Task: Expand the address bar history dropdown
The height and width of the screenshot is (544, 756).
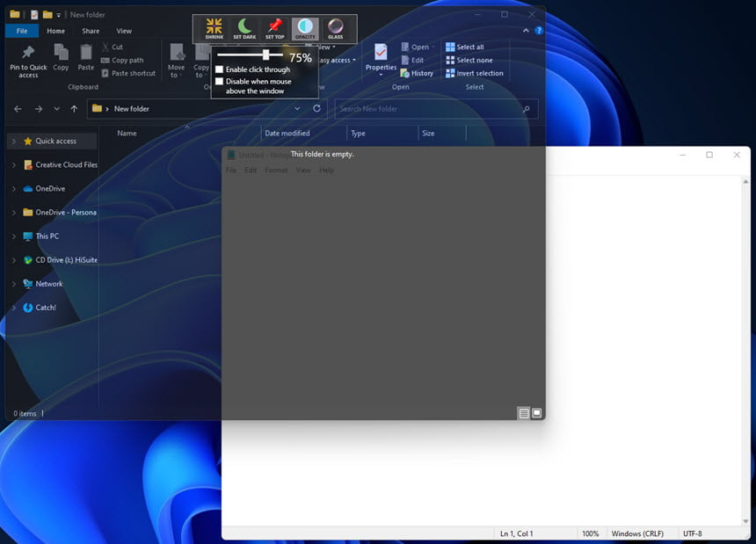Action: tap(297, 108)
